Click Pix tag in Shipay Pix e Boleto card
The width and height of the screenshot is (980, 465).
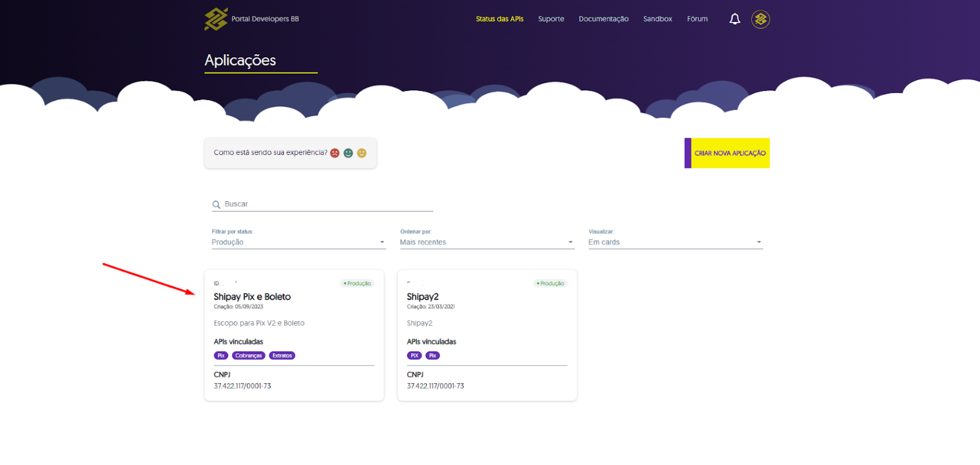[x=221, y=355]
